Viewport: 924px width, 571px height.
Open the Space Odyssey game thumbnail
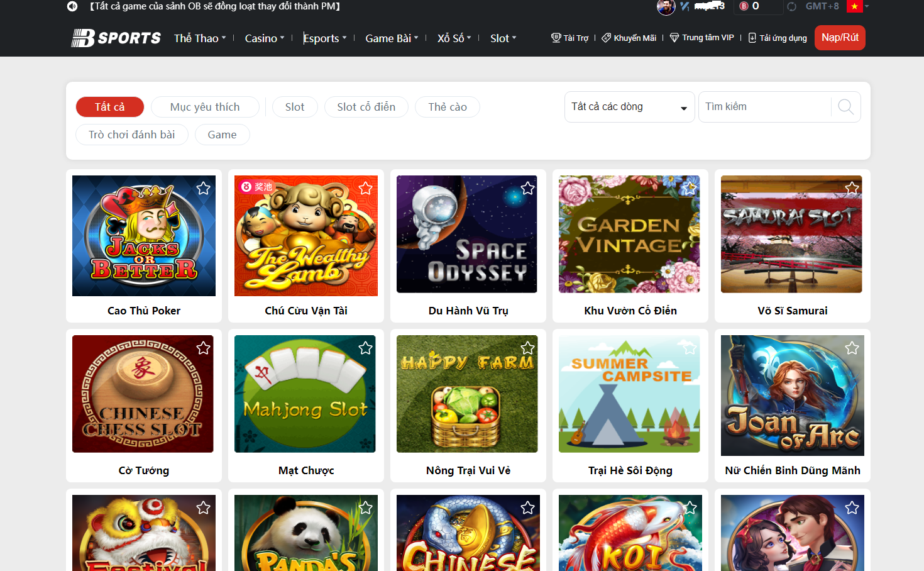(467, 234)
